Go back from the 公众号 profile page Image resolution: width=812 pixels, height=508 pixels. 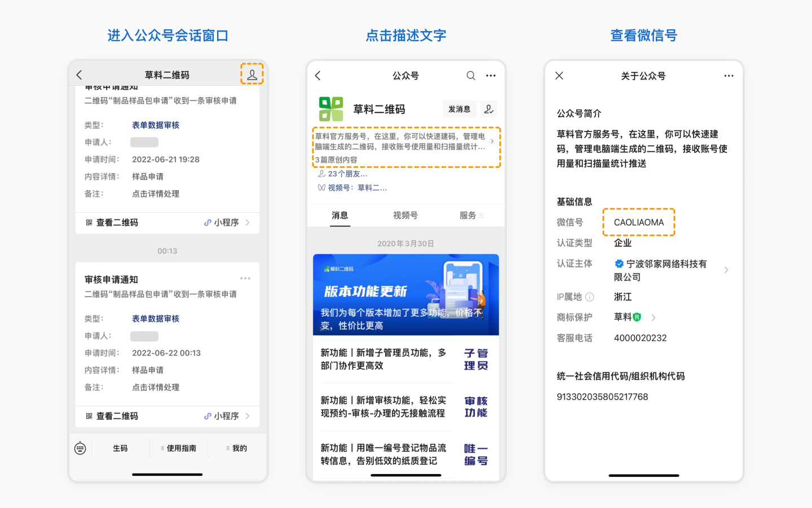pyautogui.click(x=317, y=76)
